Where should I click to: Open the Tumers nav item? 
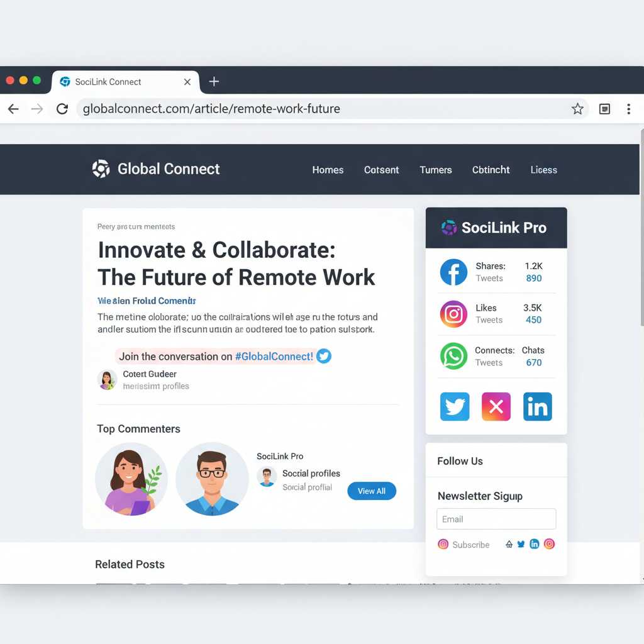435,170
